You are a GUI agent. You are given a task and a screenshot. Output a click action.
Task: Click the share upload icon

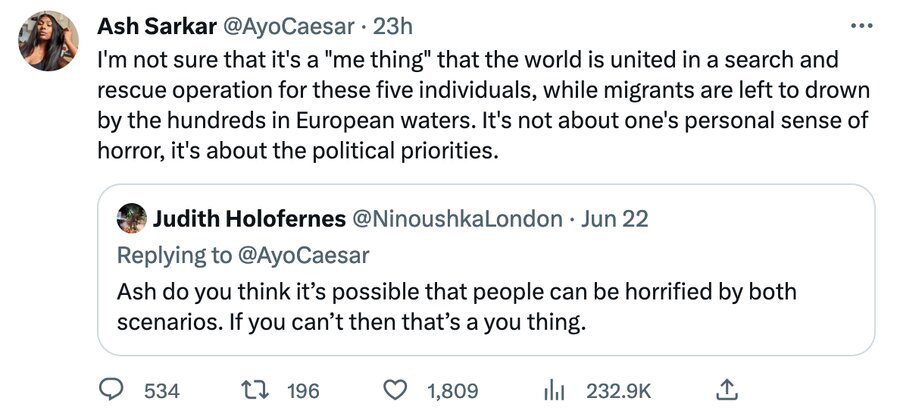click(x=729, y=389)
